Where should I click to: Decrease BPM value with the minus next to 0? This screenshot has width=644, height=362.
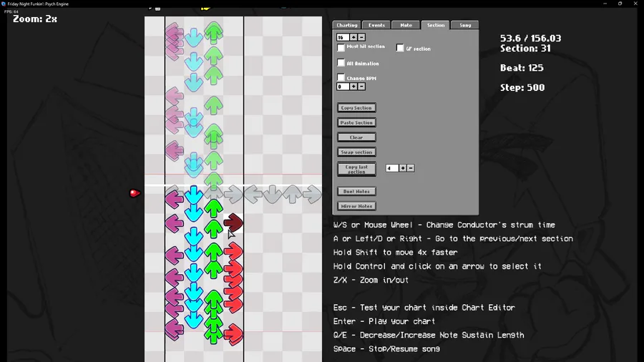361,87
